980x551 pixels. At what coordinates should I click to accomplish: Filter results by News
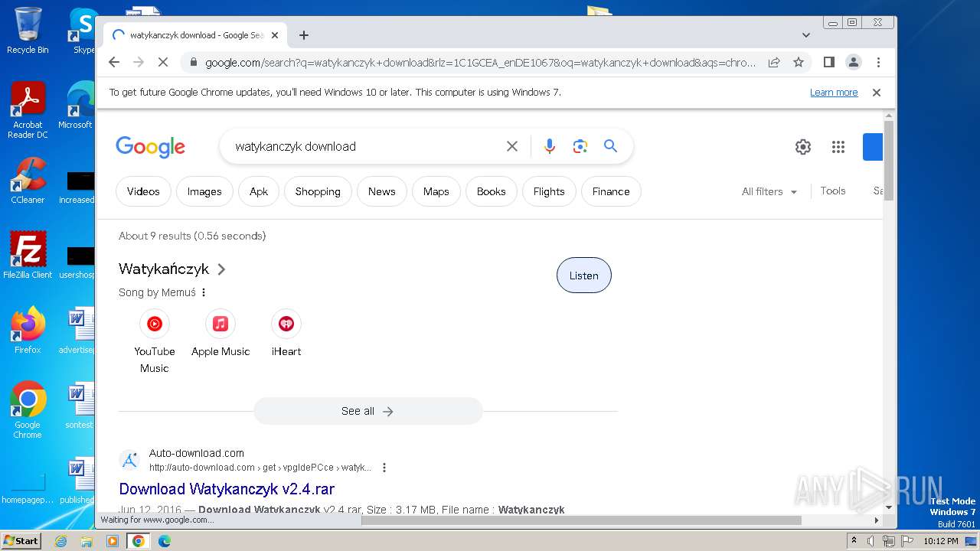[x=381, y=191]
